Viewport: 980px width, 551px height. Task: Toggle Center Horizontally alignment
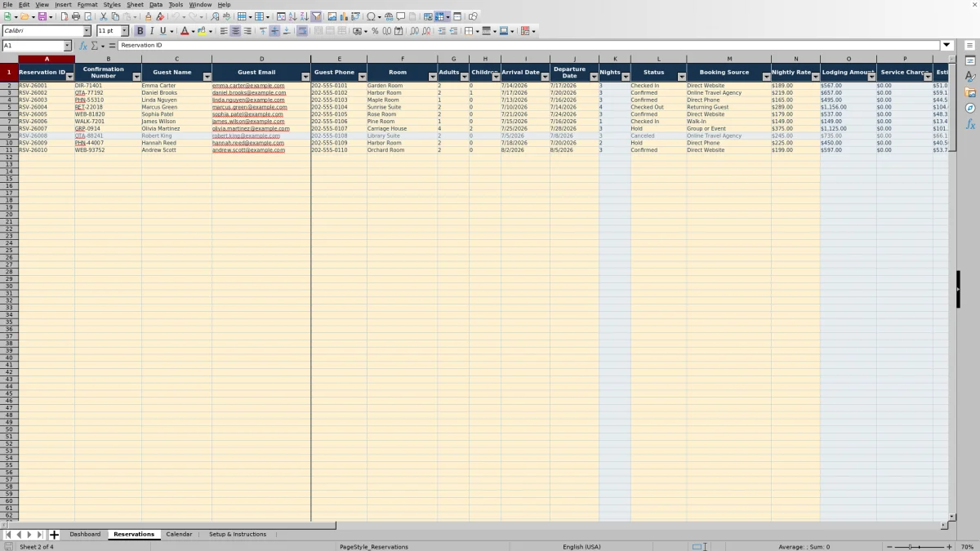[x=235, y=31]
